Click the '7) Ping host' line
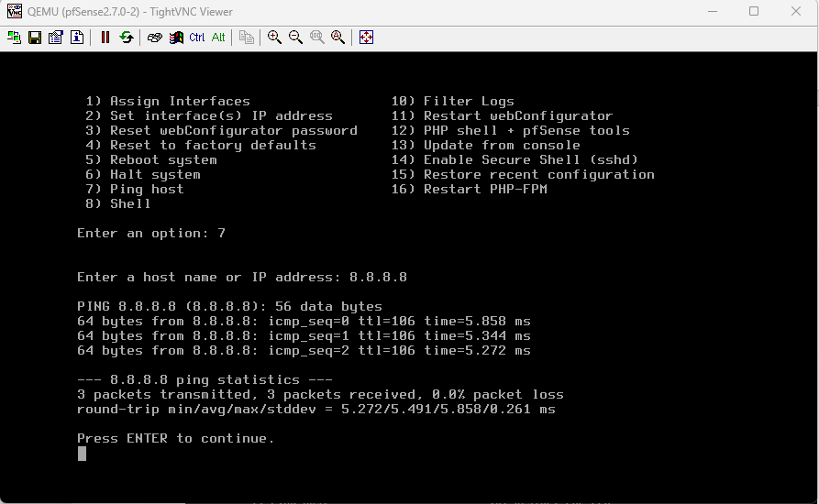The image size is (819, 504). tap(135, 189)
